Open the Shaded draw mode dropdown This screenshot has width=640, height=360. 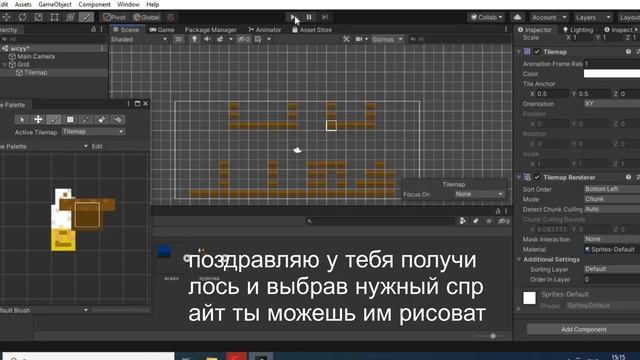(139, 39)
